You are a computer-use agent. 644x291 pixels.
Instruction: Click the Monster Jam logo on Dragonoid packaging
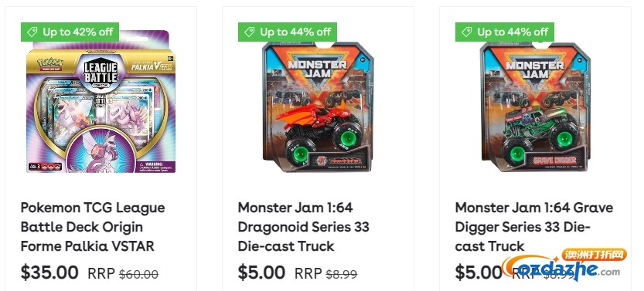coord(317,69)
